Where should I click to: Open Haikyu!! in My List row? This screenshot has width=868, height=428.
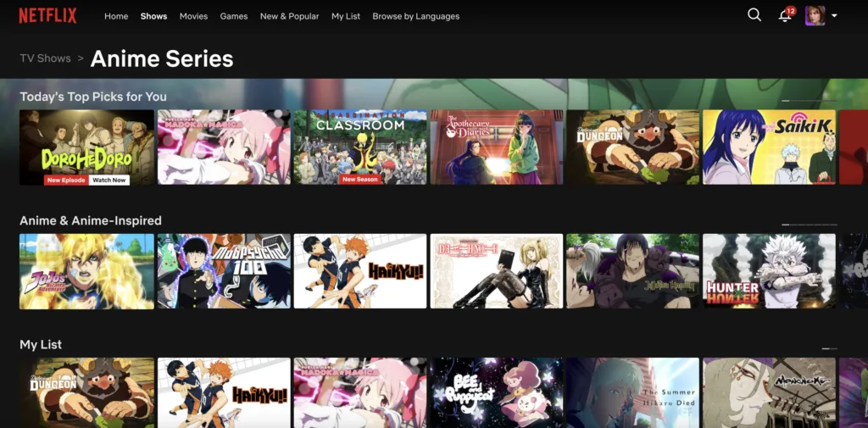pyautogui.click(x=224, y=392)
